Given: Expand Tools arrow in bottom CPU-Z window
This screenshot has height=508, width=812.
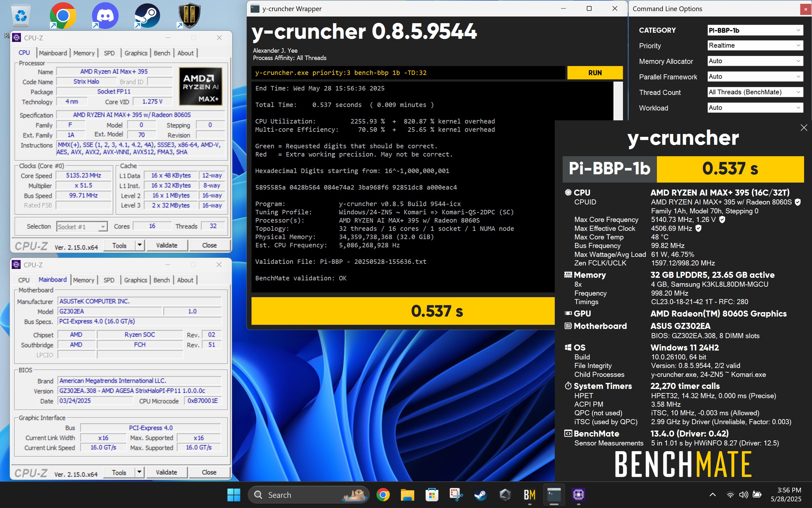Looking at the screenshot, I should tap(139, 472).
